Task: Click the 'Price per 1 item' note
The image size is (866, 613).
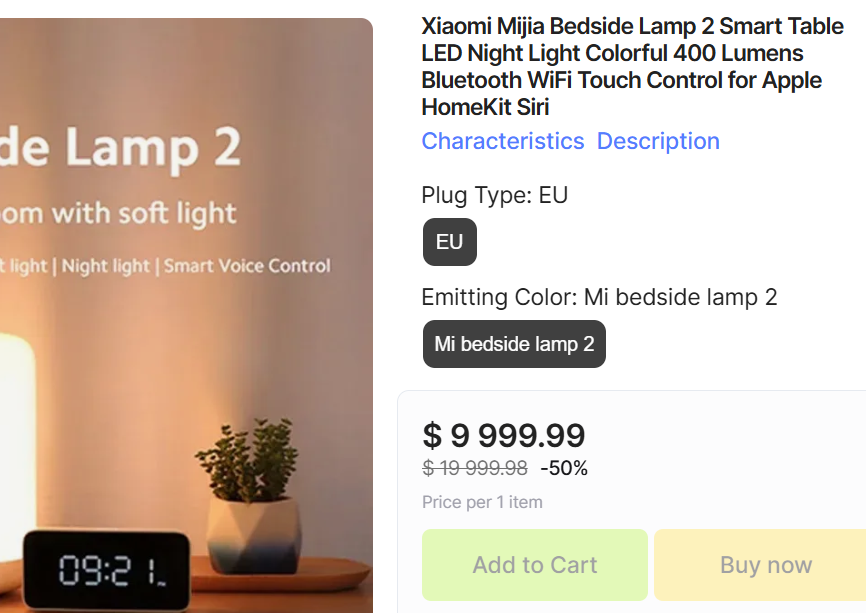Action: [x=482, y=502]
